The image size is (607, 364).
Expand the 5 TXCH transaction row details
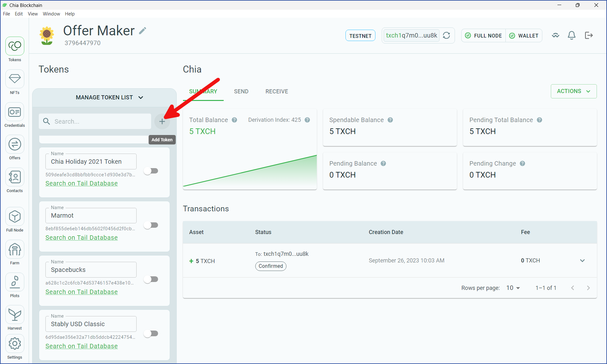(x=582, y=261)
